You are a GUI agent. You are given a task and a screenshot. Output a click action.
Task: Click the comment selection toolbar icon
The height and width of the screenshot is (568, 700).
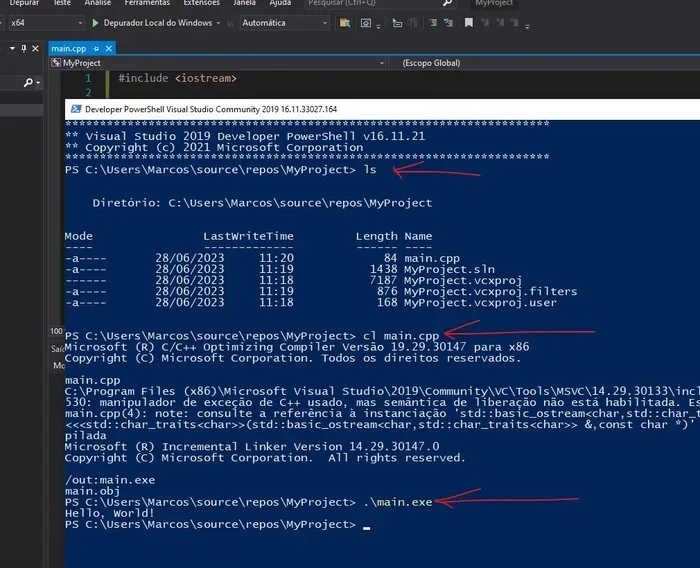[433, 23]
